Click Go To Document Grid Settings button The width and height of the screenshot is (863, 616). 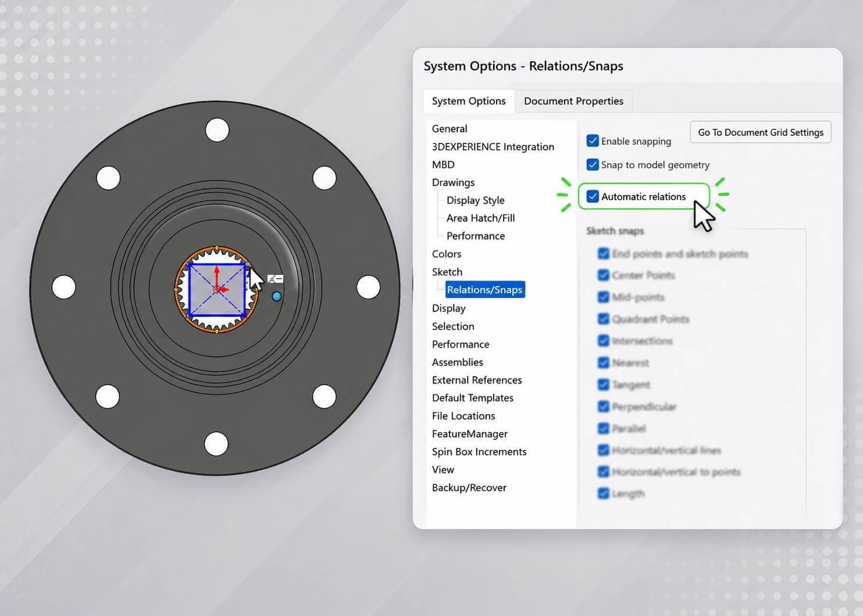761,132
